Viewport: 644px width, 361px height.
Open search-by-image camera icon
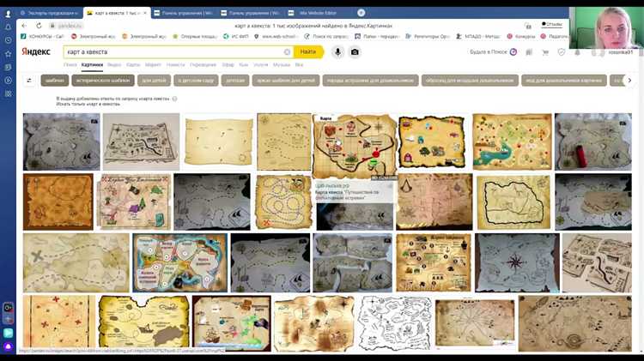click(355, 52)
